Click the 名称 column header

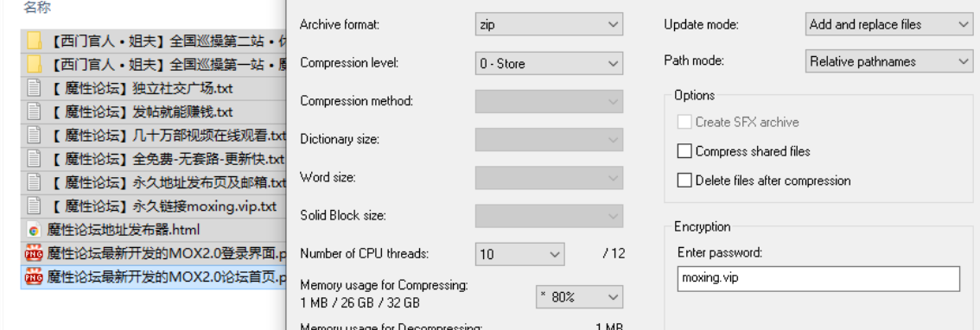pos(37,8)
